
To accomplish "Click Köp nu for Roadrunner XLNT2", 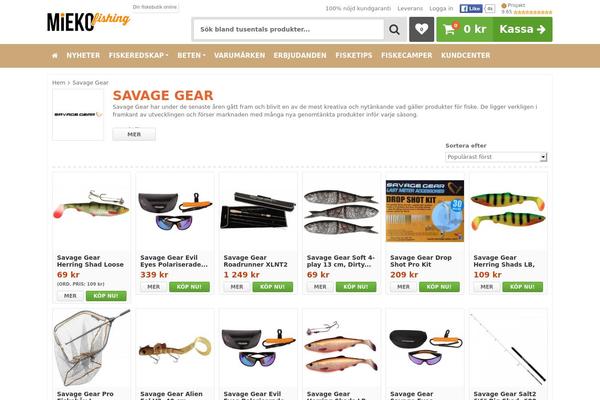I will [272, 287].
